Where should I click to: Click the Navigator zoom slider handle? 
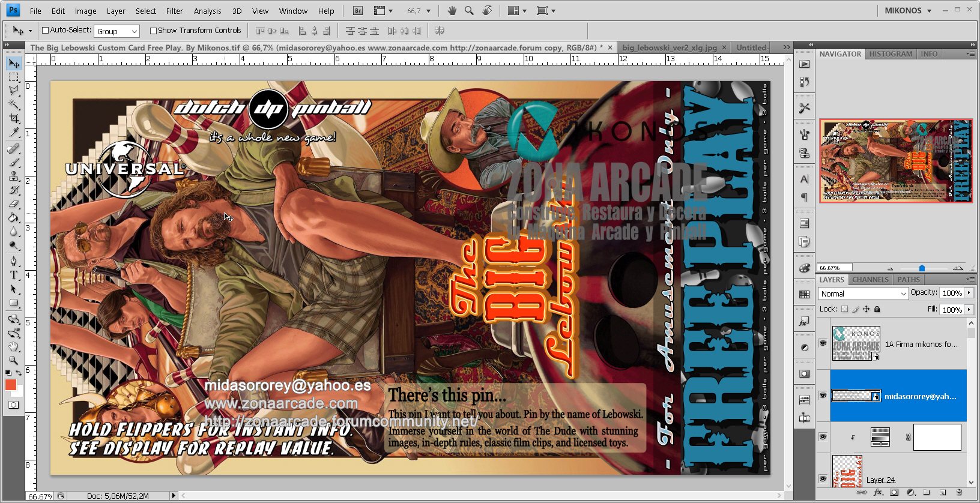tap(922, 268)
